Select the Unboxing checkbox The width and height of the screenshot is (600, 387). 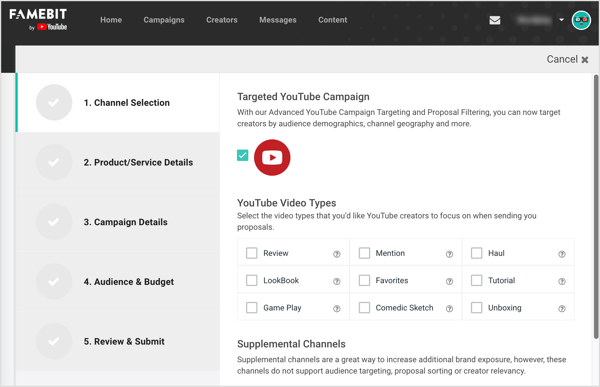click(x=476, y=308)
